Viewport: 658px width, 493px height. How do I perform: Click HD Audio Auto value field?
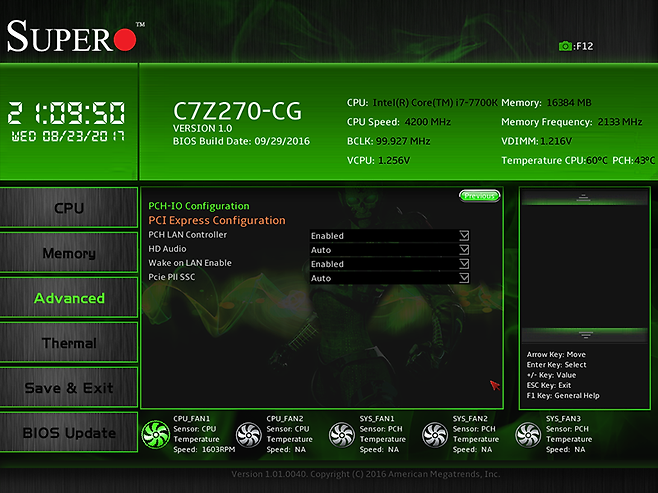pos(389,250)
